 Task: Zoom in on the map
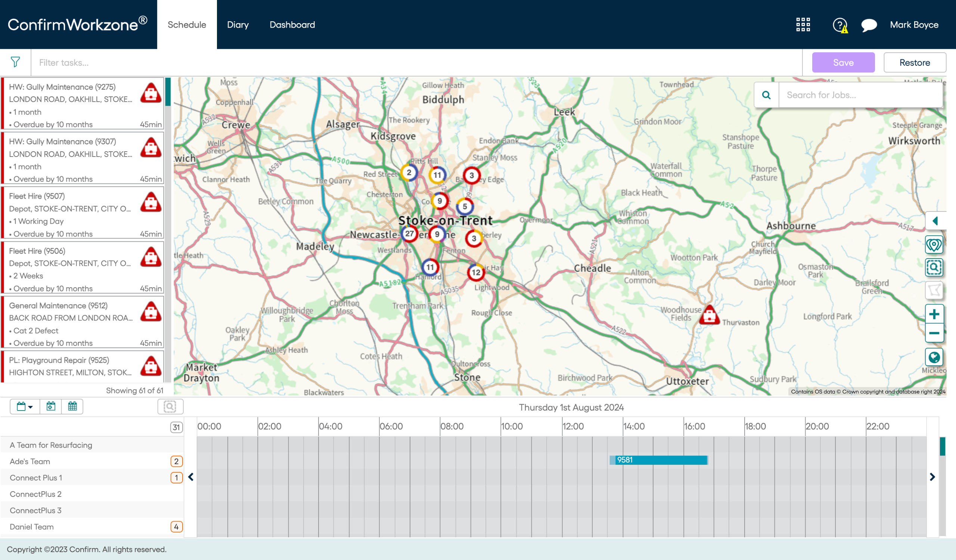(934, 314)
